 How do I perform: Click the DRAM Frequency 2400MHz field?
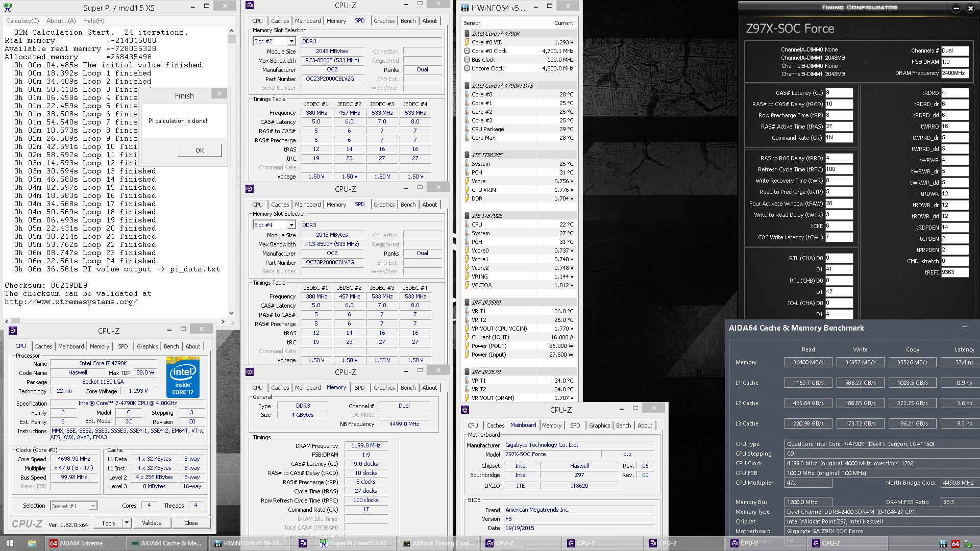(x=954, y=73)
